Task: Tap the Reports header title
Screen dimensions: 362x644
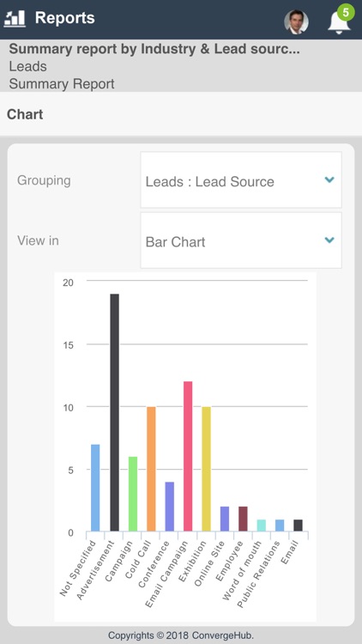Action: pos(65,18)
